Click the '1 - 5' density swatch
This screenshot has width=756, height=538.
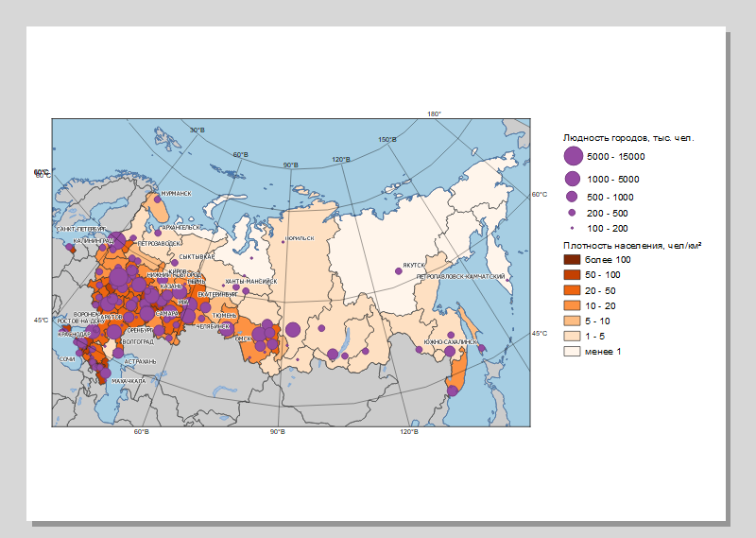click(572, 336)
